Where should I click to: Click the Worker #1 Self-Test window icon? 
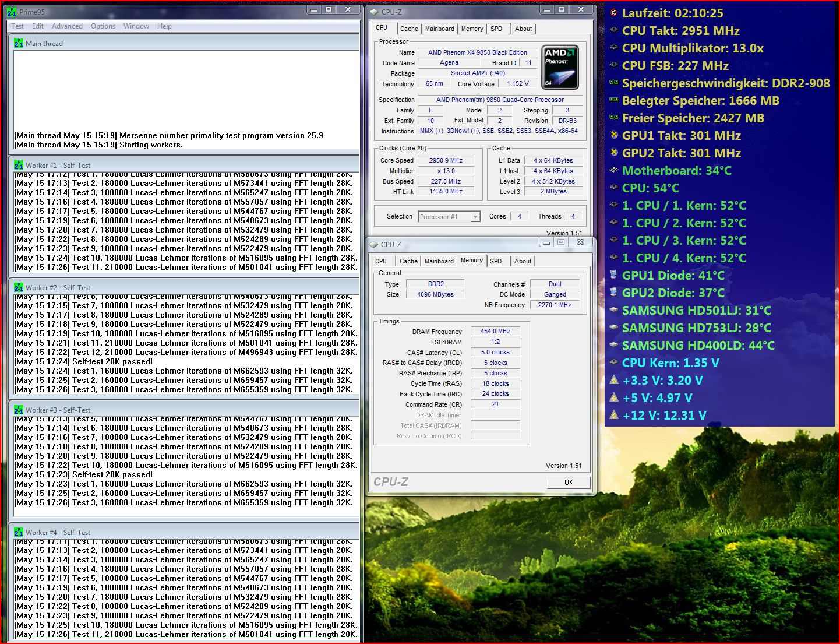tap(19, 165)
